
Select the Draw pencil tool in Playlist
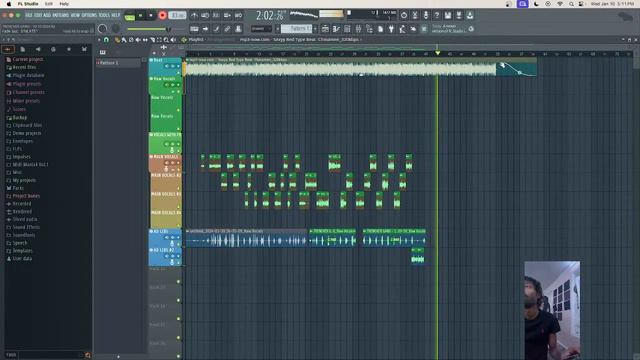click(x=118, y=40)
